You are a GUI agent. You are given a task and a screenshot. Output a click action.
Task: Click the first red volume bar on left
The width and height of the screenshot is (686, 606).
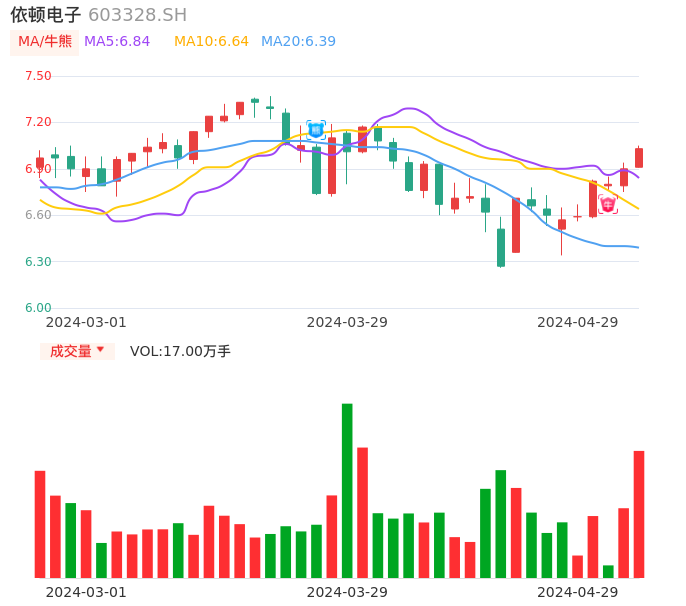pos(40,524)
